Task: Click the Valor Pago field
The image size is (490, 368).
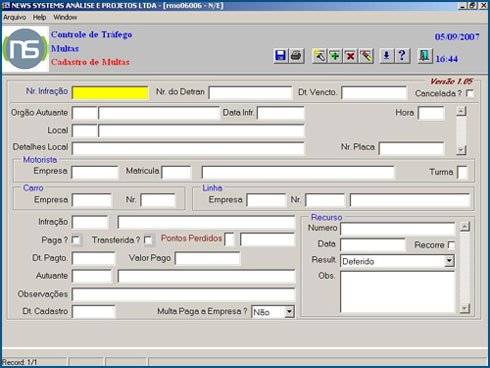Action: (x=207, y=258)
